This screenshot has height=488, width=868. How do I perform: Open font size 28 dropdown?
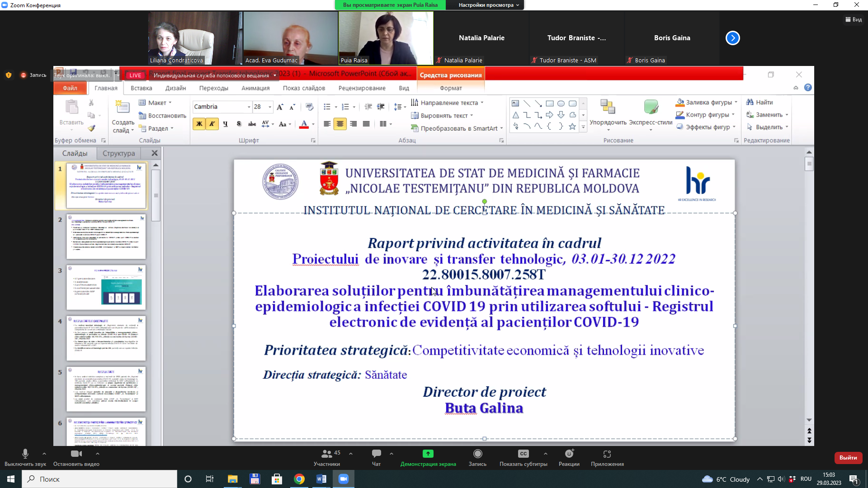270,107
